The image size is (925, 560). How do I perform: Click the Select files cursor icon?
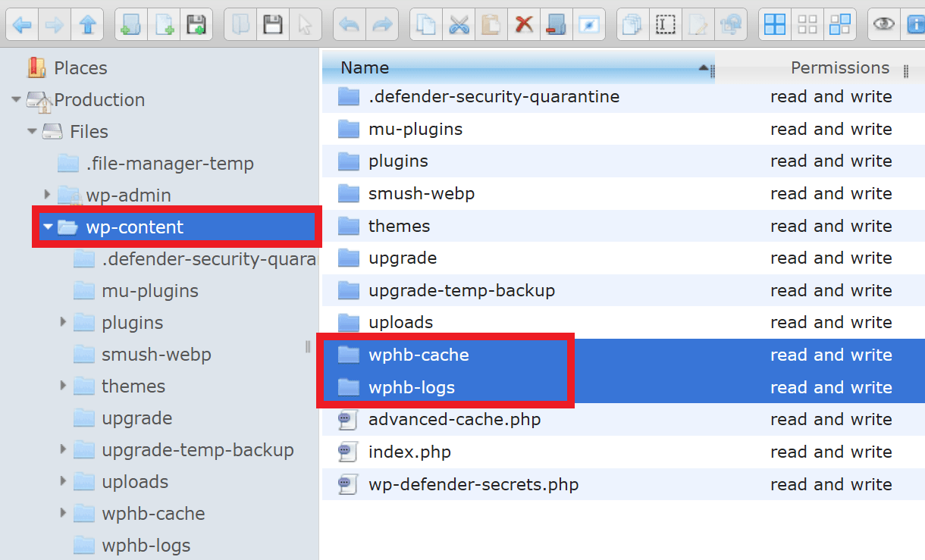306,24
